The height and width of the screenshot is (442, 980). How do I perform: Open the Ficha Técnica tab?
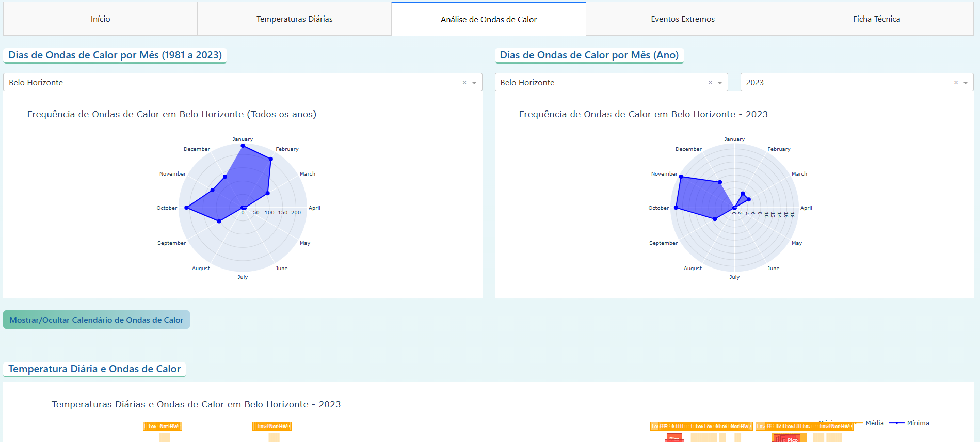(x=876, y=19)
